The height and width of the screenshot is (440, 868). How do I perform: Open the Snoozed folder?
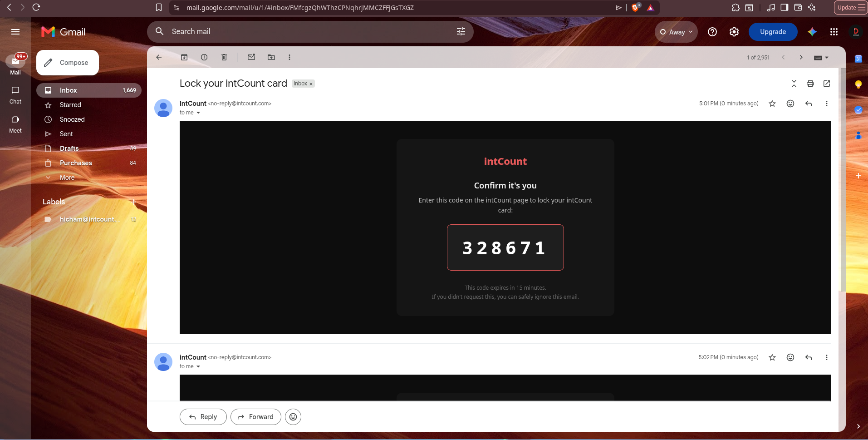tap(89, 119)
